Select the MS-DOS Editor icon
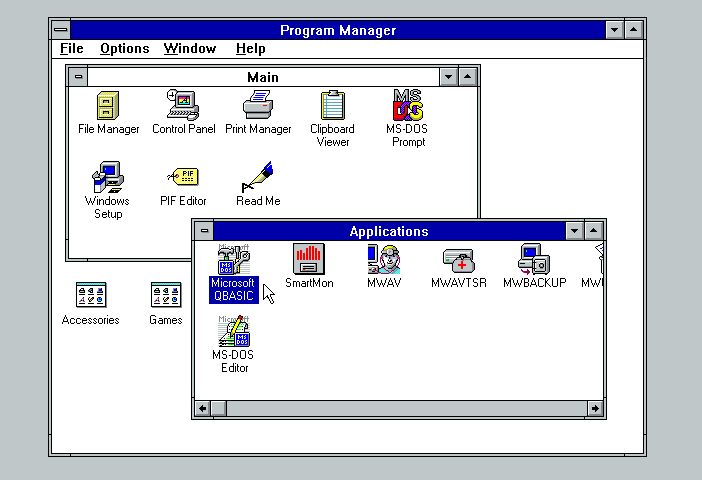Image resolution: width=702 pixels, height=480 pixels. click(x=234, y=331)
